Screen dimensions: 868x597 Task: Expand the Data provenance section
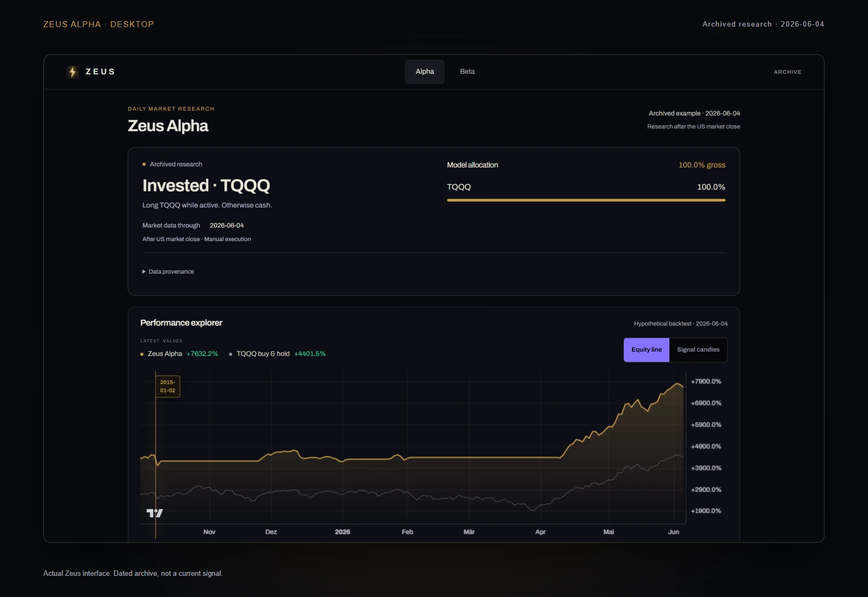pyautogui.click(x=168, y=271)
